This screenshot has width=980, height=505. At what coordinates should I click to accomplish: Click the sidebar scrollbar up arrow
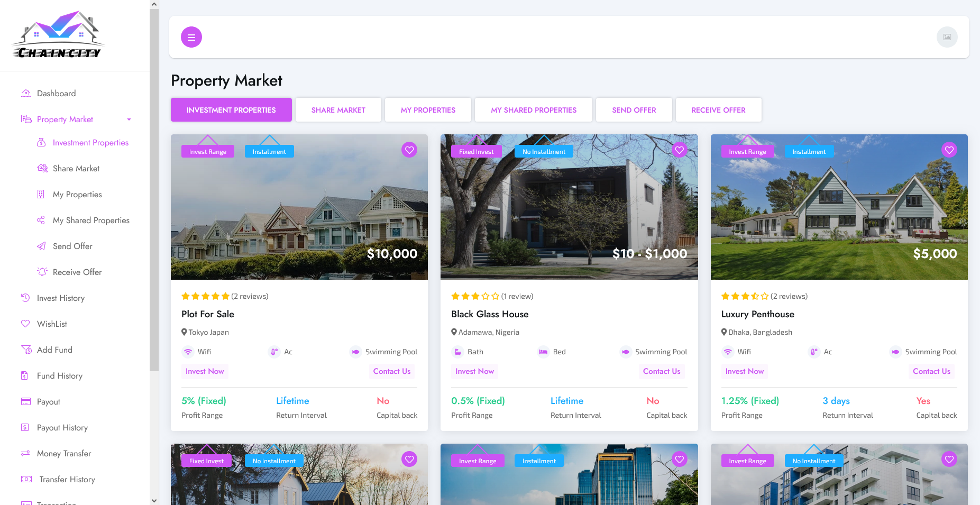(x=154, y=4)
